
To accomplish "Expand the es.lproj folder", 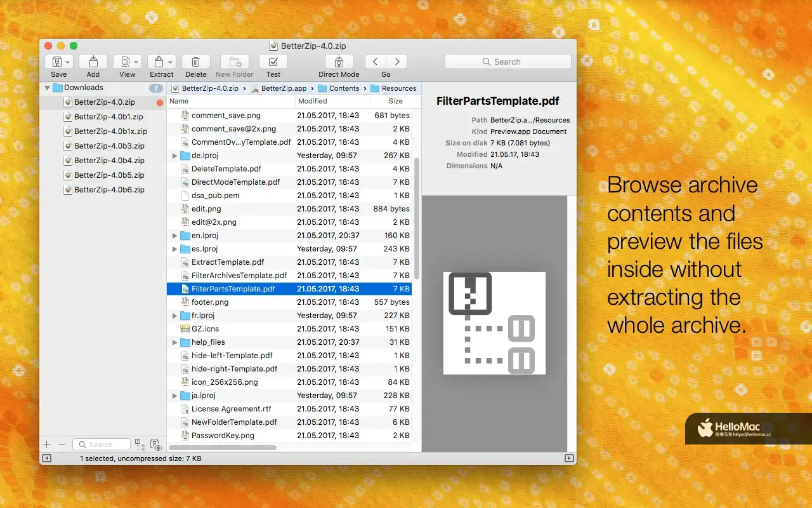I will click(175, 249).
